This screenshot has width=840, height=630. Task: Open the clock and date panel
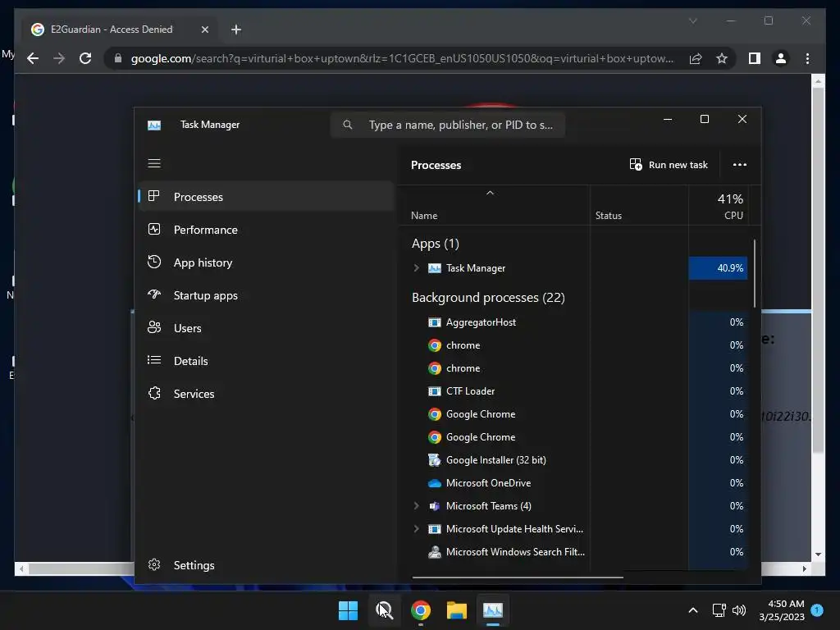click(x=782, y=610)
